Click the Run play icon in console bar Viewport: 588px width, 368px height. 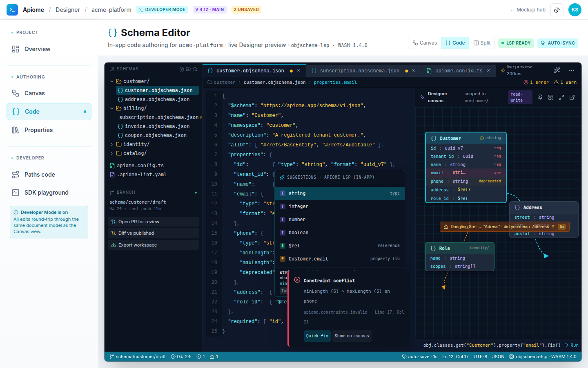[x=566, y=345]
